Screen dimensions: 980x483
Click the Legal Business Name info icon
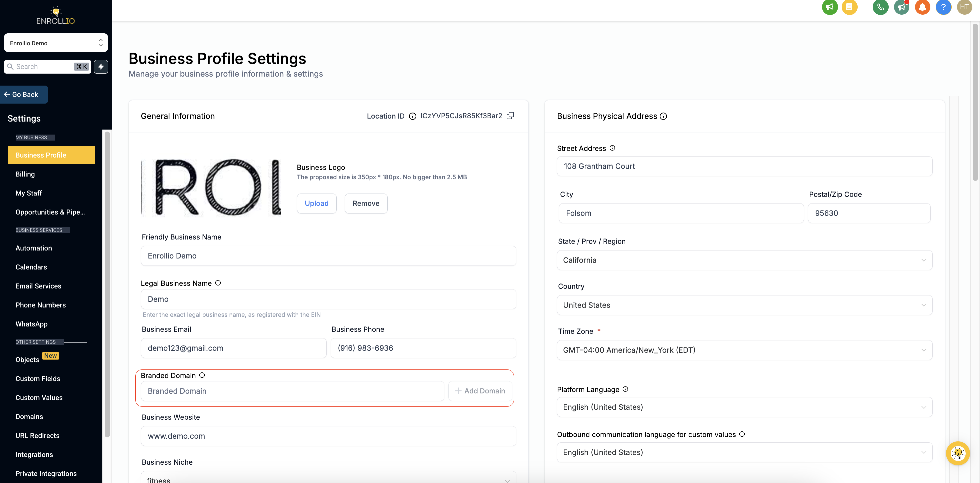tap(218, 283)
